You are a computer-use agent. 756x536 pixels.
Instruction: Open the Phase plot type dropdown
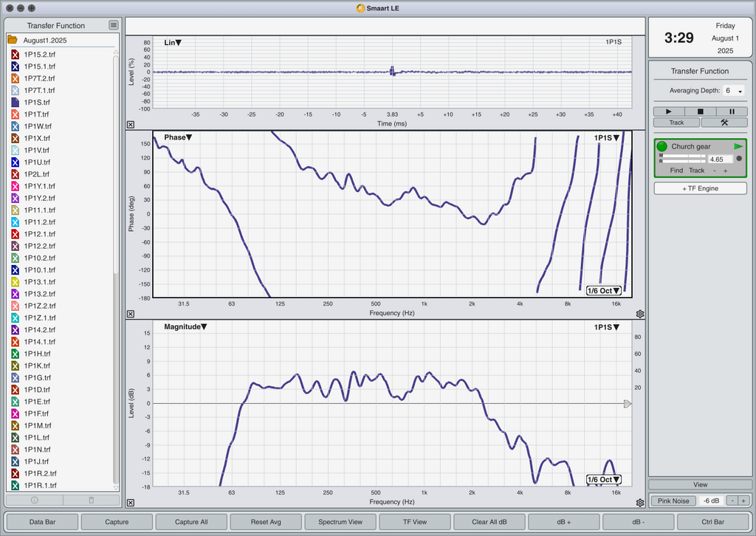[x=178, y=137]
